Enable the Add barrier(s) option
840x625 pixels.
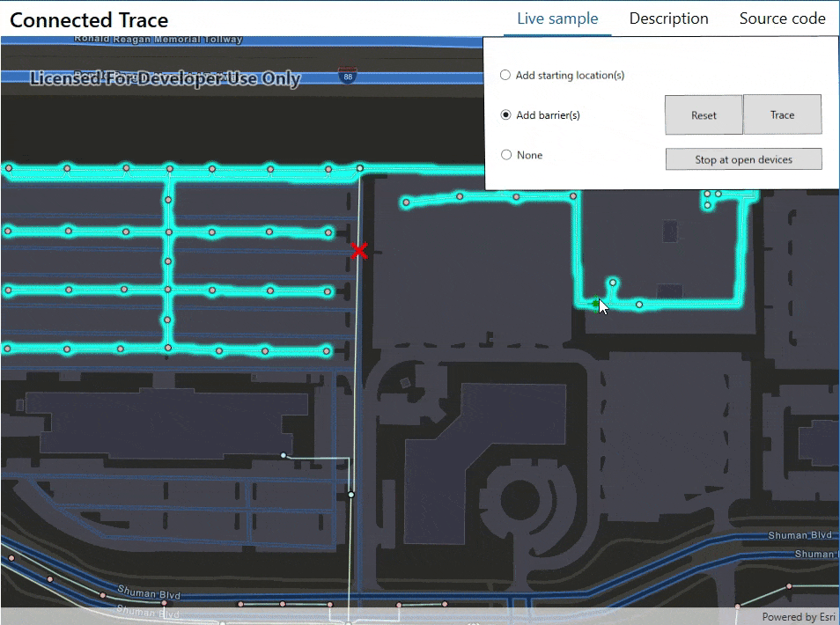pos(505,114)
